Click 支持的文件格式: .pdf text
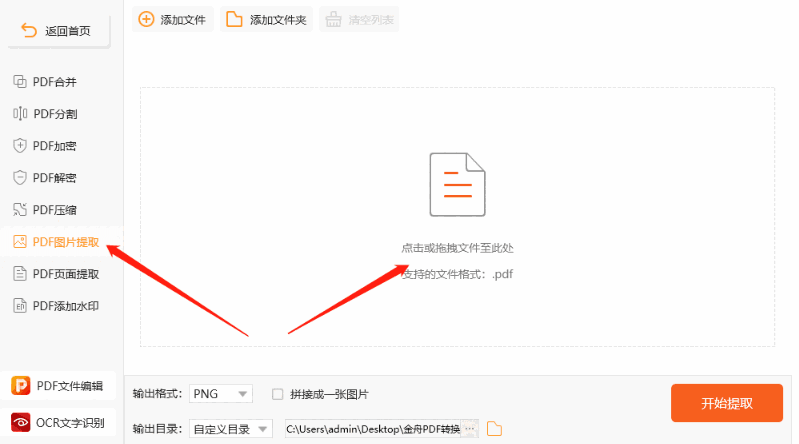The height and width of the screenshot is (444, 799). (x=457, y=274)
